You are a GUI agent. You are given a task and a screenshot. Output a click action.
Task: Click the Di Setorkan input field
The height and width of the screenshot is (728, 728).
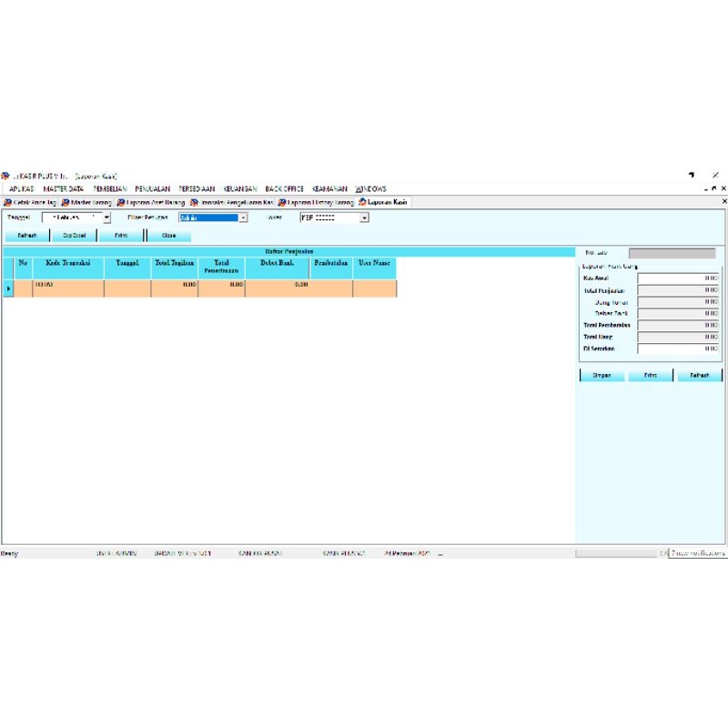click(678, 349)
